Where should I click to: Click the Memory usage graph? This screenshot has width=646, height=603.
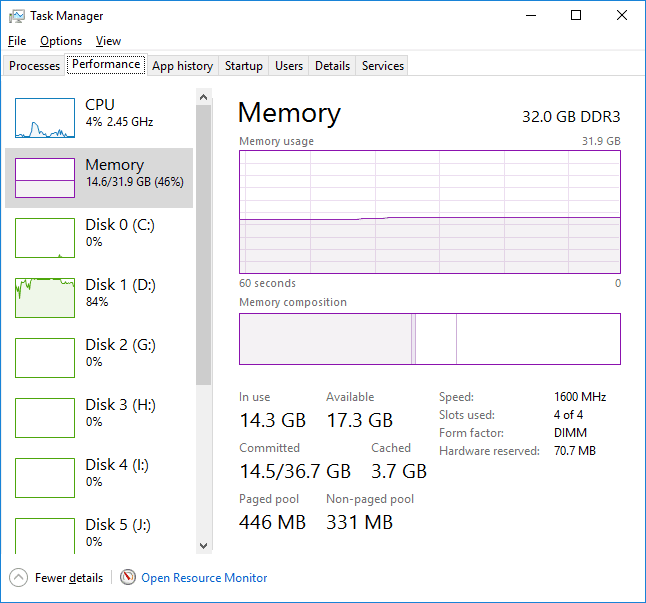(x=430, y=212)
